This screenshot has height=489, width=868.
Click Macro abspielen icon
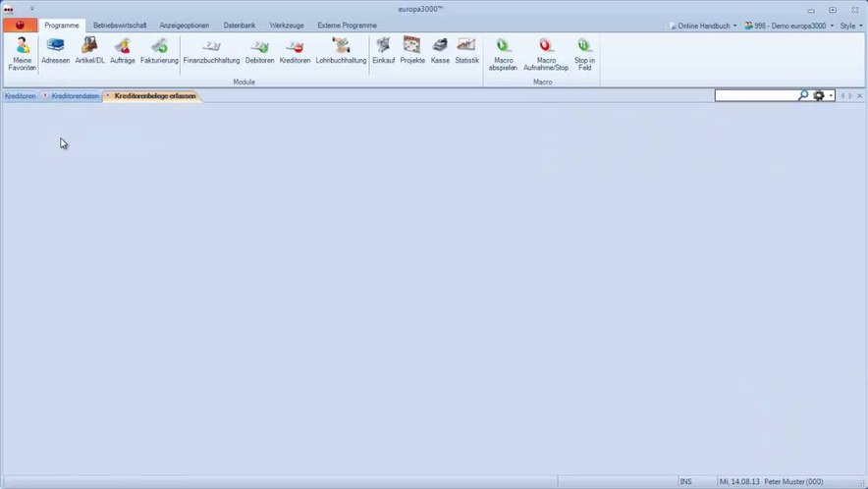(503, 53)
